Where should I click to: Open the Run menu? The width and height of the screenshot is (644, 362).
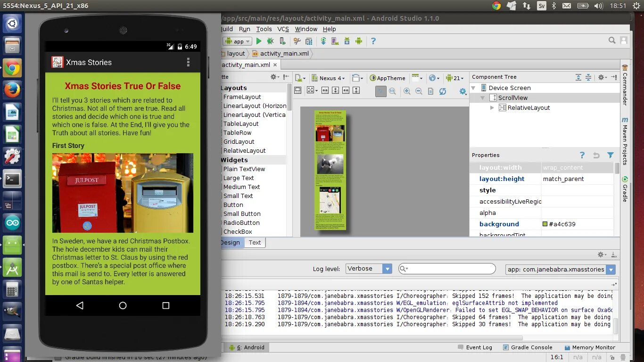(x=244, y=29)
